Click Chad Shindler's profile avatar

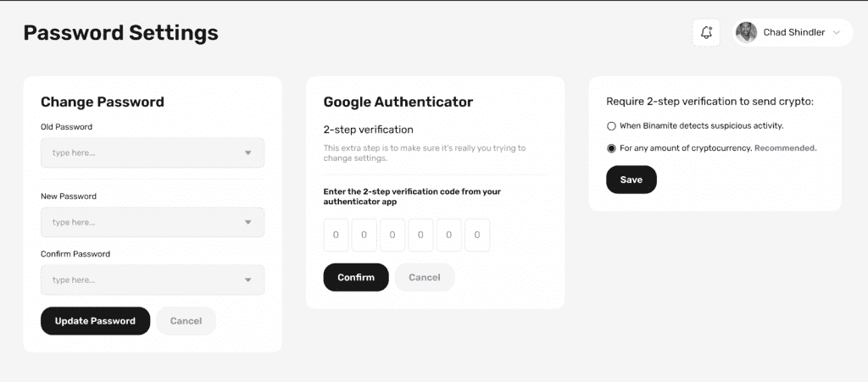click(746, 33)
